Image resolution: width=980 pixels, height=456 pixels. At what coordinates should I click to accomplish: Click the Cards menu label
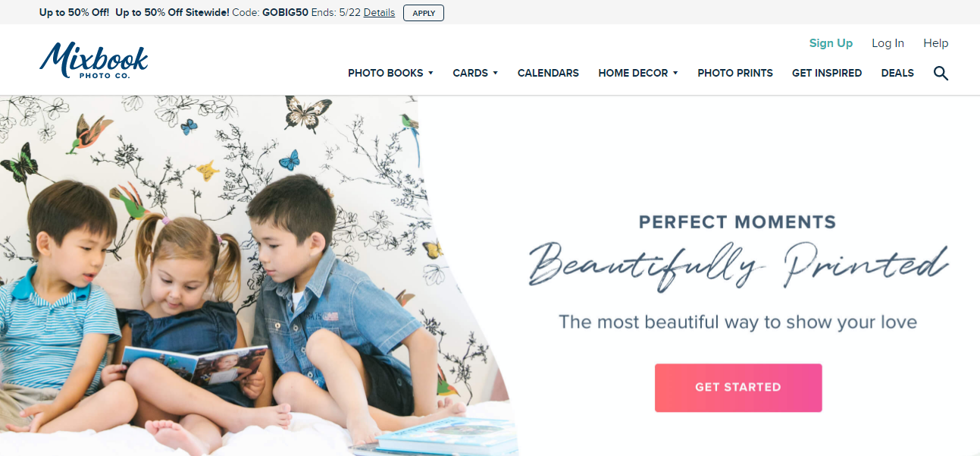[x=471, y=73]
